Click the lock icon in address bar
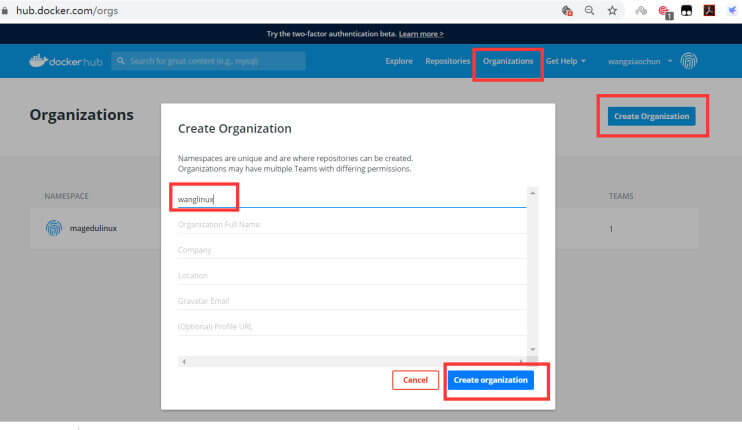Image resolution: width=742 pixels, height=430 pixels. (x=5, y=10)
